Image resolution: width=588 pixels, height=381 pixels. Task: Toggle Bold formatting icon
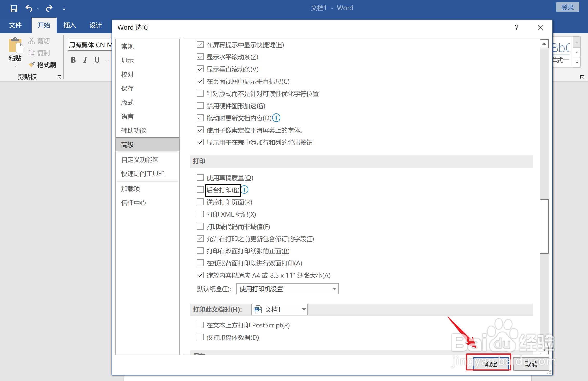click(x=73, y=60)
